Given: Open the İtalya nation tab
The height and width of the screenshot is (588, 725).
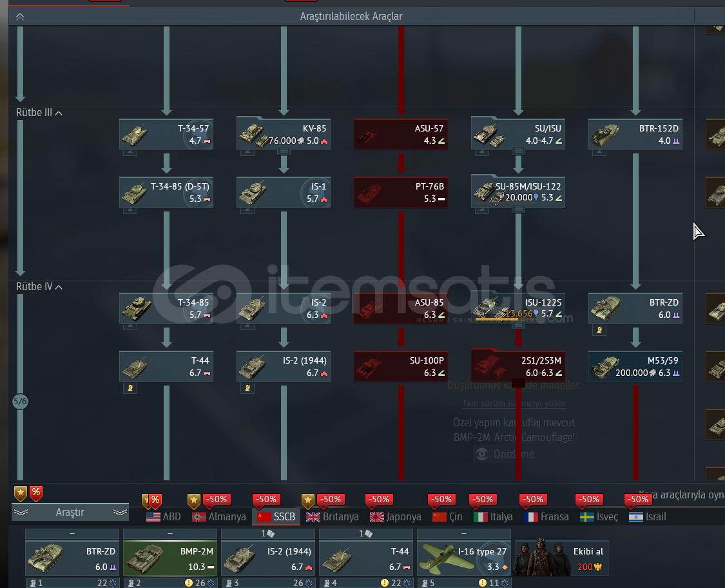Looking at the screenshot, I should (x=493, y=516).
